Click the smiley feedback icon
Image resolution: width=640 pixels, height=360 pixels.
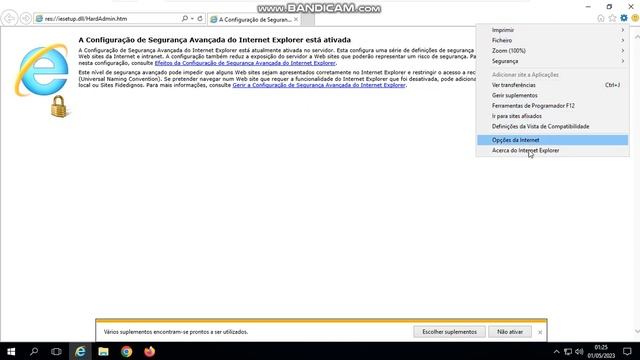click(x=635, y=18)
